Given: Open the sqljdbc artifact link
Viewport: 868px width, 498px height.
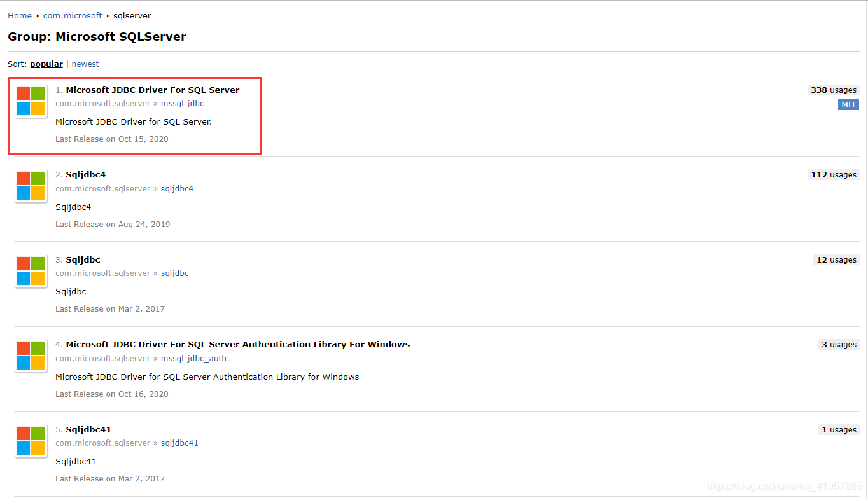Looking at the screenshot, I should tap(174, 273).
